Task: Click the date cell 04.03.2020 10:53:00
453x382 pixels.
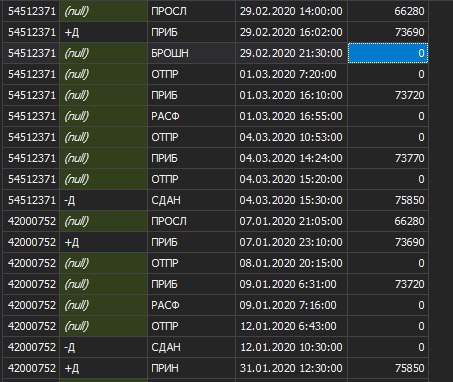Action: (x=291, y=137)
